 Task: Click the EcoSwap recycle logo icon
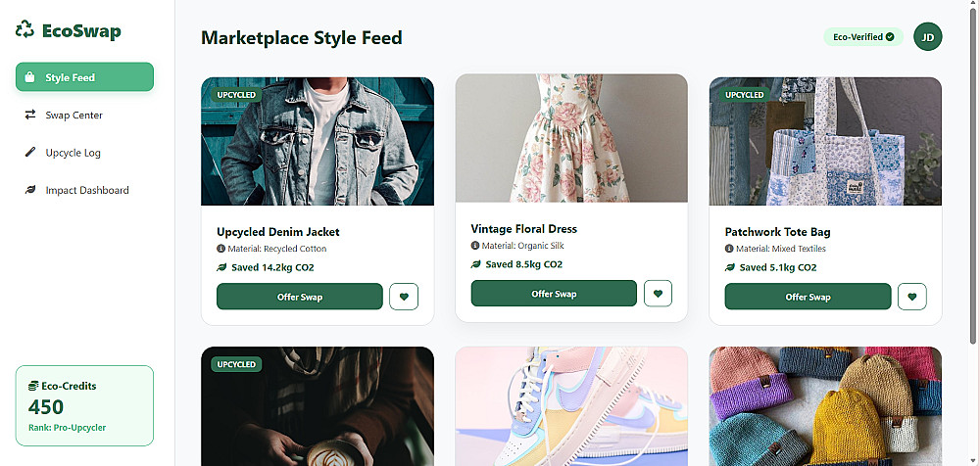tap(24, 30)
